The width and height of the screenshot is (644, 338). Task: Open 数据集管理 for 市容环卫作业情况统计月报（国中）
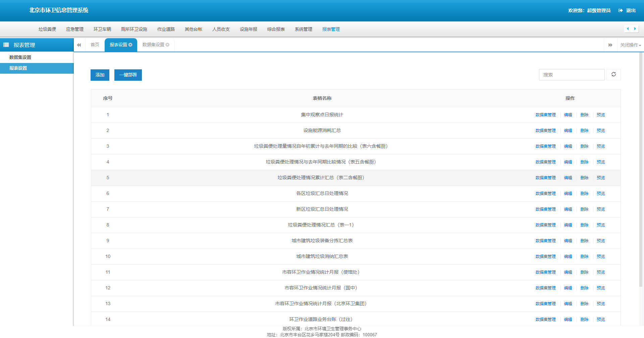point(546,288)
